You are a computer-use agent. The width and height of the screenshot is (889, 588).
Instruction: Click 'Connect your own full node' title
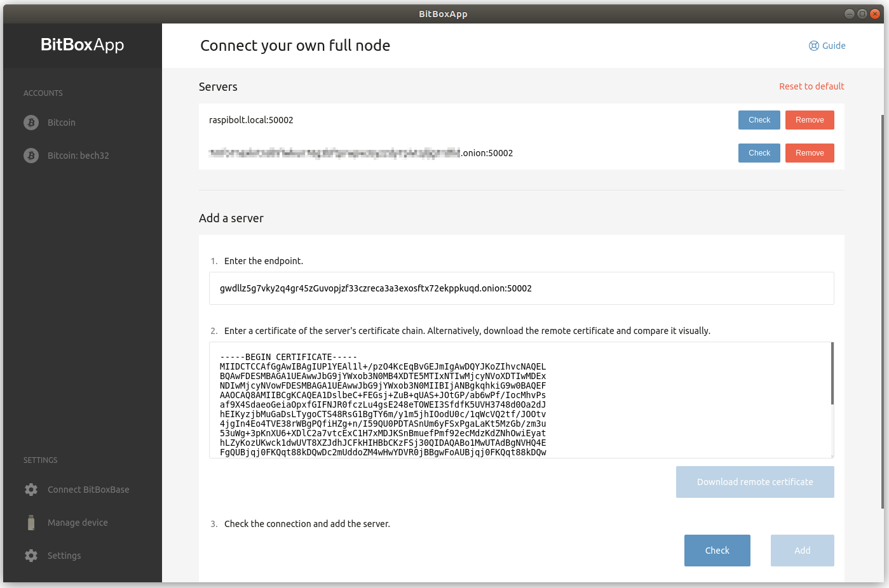click(295, 46)
